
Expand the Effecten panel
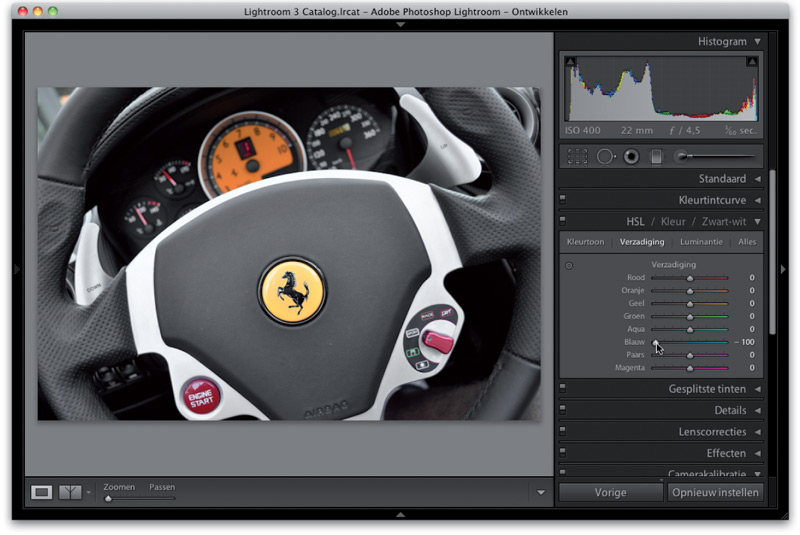pyautogui.click(x=758, y=453)
